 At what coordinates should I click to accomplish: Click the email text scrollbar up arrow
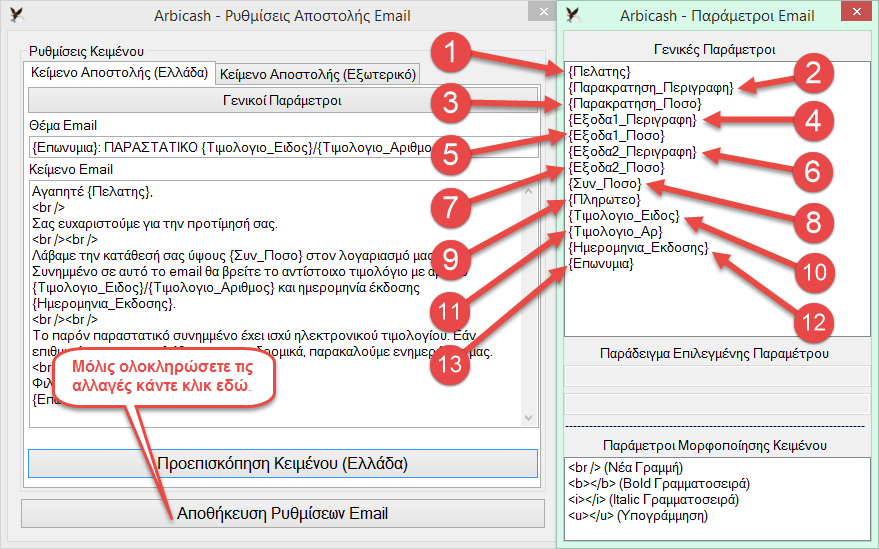point(528,191)
